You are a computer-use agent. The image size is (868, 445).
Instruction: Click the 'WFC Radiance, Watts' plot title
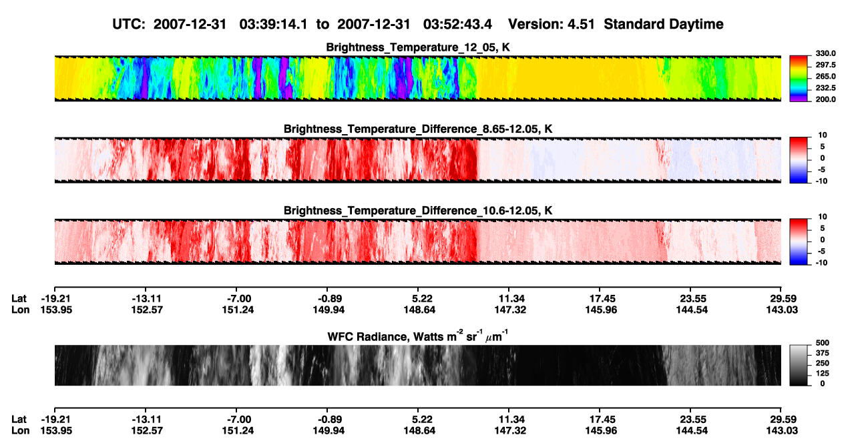[417, 335]
